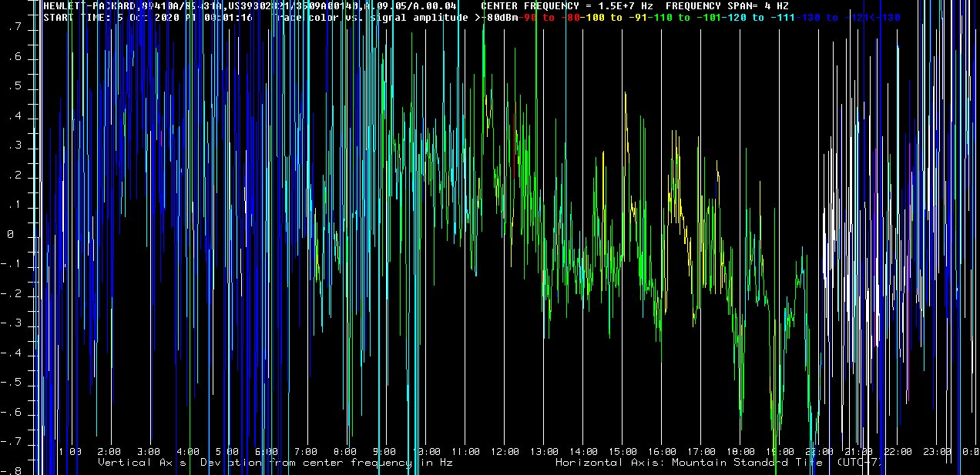Click the CENTER FREQUENCY = 1.5E+7 Hz text

coord(566,6)
